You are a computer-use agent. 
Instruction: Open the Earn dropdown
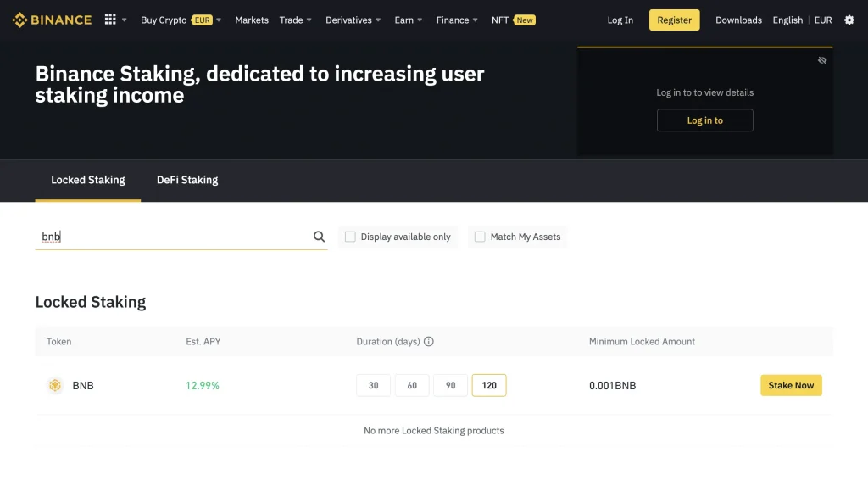(x=408, y=20)
